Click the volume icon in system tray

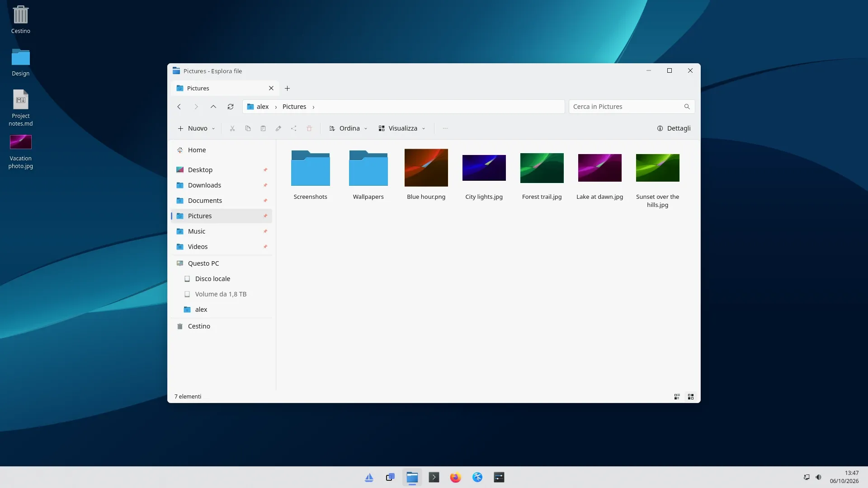tap(819, 477)
